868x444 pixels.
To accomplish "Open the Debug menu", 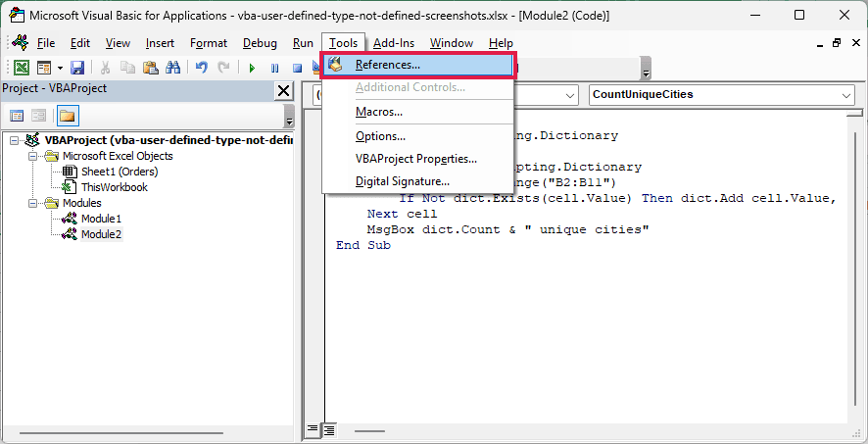I will (x=260, y=43).
